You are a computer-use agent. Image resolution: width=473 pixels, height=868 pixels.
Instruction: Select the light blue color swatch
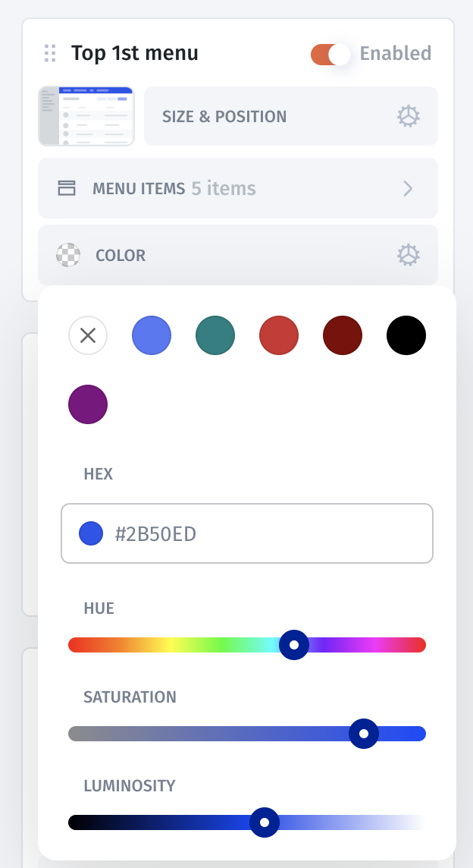pyautogui.click(x=152, y=335)
